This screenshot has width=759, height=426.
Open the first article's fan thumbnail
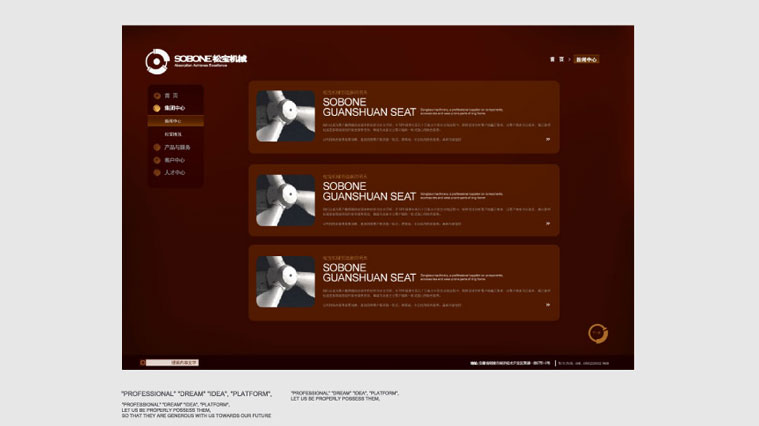tap(285, 117)
